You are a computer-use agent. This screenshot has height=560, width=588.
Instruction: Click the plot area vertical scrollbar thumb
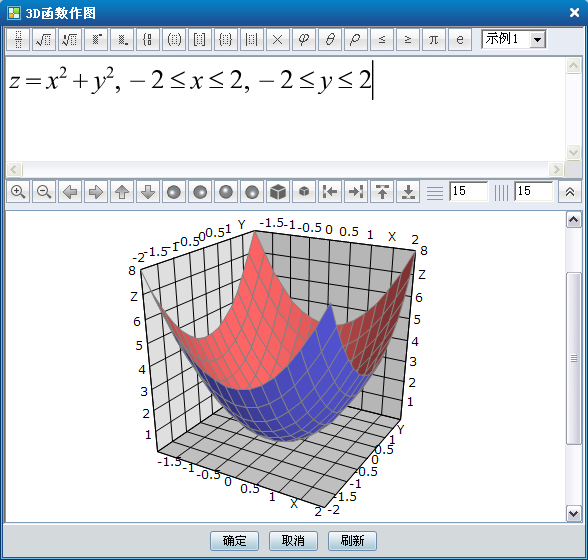click(574, 358)
